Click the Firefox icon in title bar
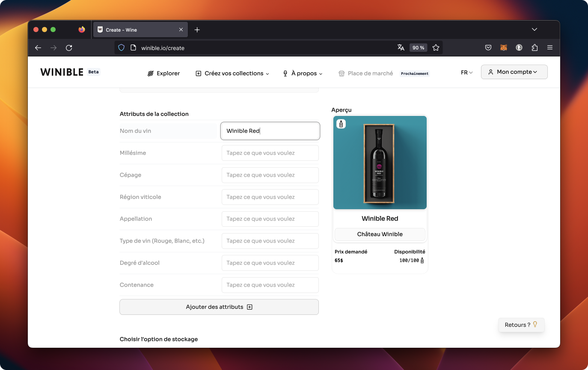 coord(82,30)
